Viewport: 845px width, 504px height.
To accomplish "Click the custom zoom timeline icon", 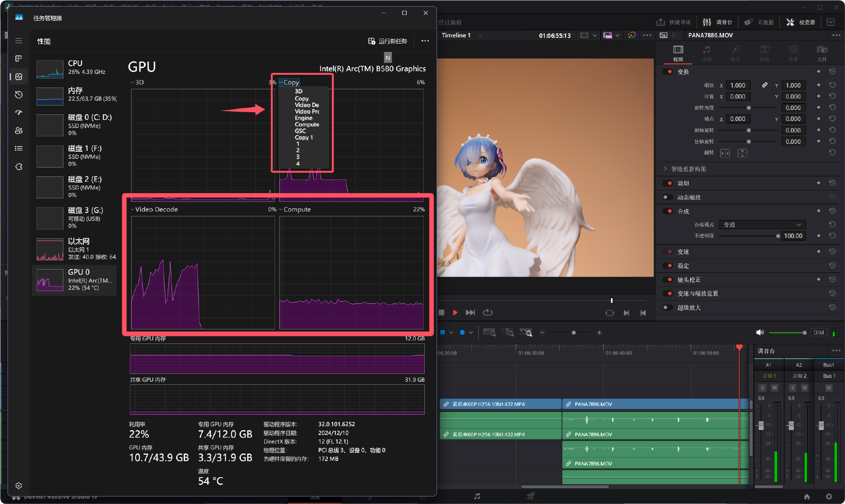I will pyautogui.click(x=526, y=333).
